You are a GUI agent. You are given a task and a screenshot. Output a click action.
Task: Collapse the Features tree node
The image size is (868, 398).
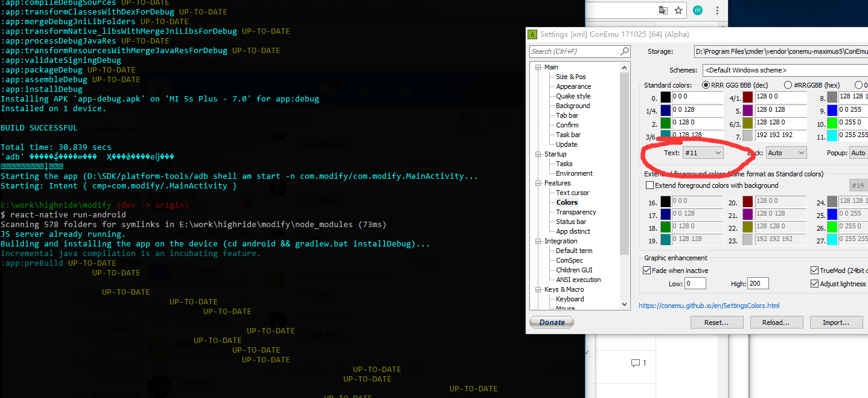click(x=538, y=183)
